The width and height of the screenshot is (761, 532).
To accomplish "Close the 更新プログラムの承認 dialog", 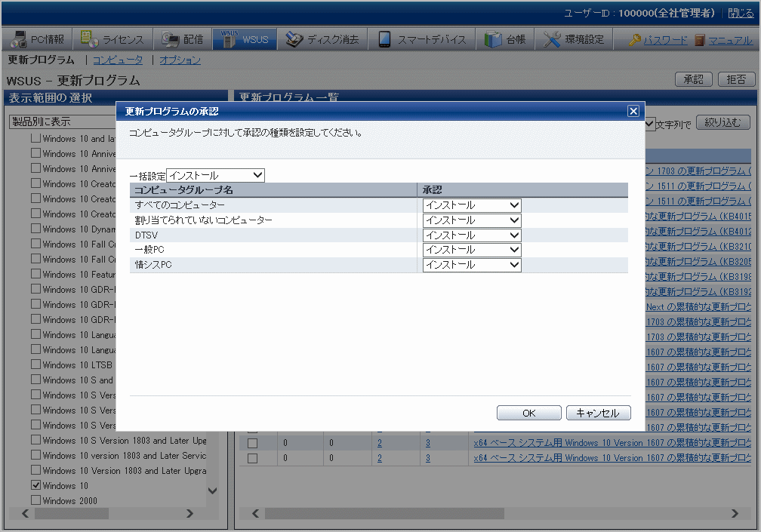I will pyautogui.click(x=633, y=111).
